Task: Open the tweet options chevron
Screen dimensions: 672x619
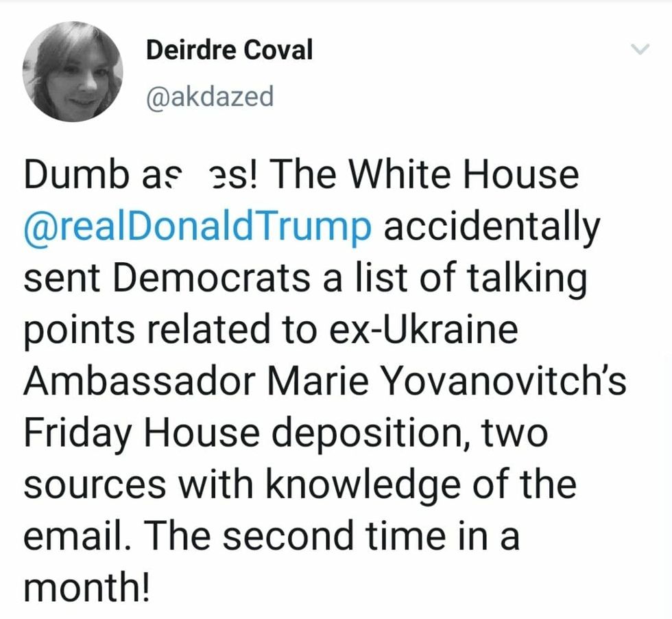Action: tap(639, 49)
